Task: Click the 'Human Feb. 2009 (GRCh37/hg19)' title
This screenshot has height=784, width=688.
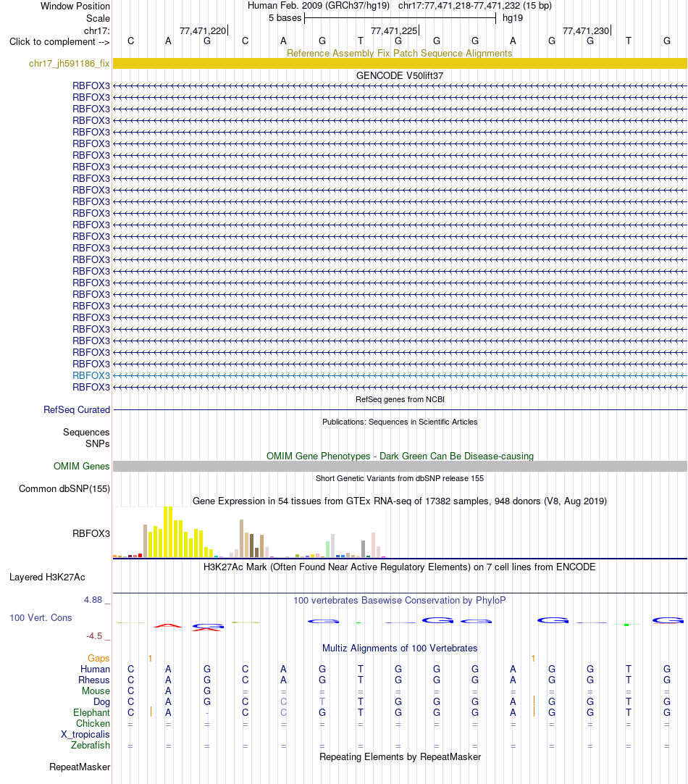Action: click(318, 6)
